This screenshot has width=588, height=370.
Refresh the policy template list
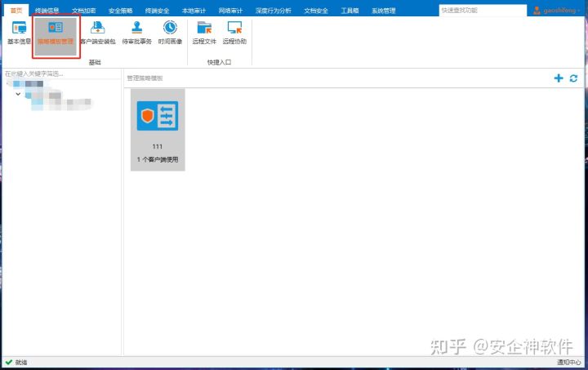point(573,78)
